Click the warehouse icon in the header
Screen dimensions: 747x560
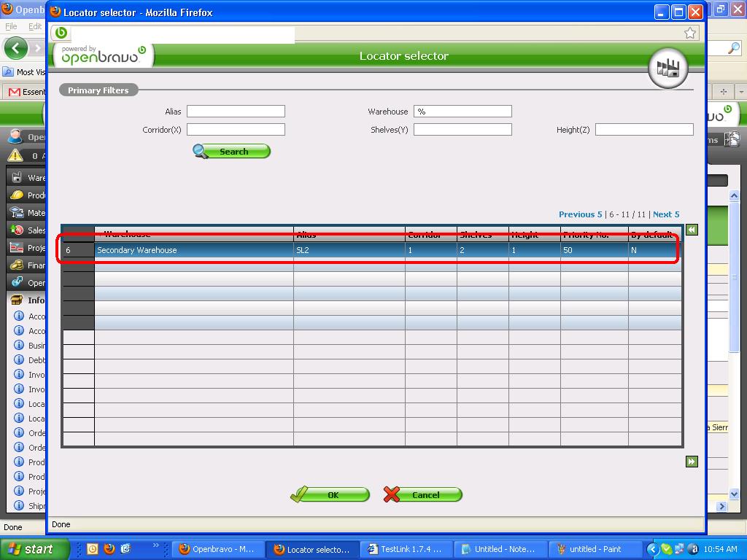coord(668,69)
